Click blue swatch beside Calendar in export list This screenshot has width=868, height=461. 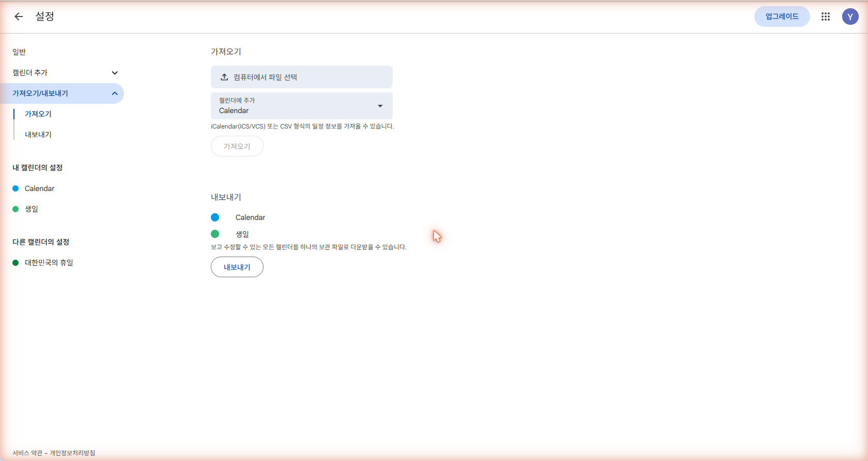coord(215,217)
